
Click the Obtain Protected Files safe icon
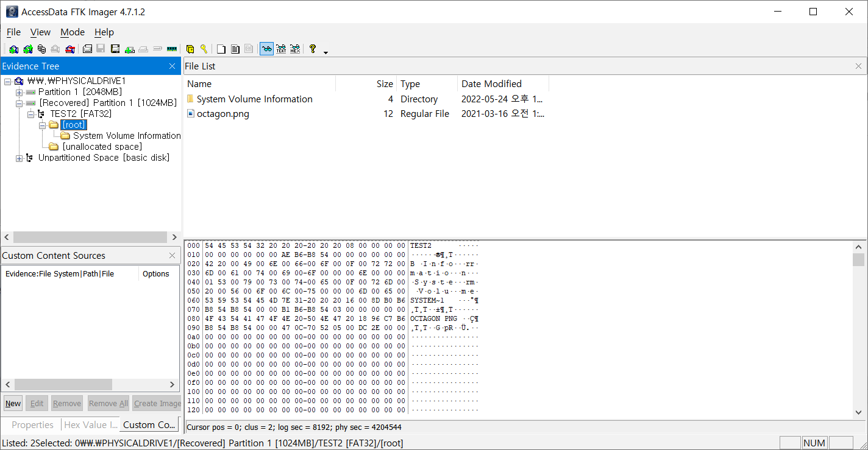(190, 49)
